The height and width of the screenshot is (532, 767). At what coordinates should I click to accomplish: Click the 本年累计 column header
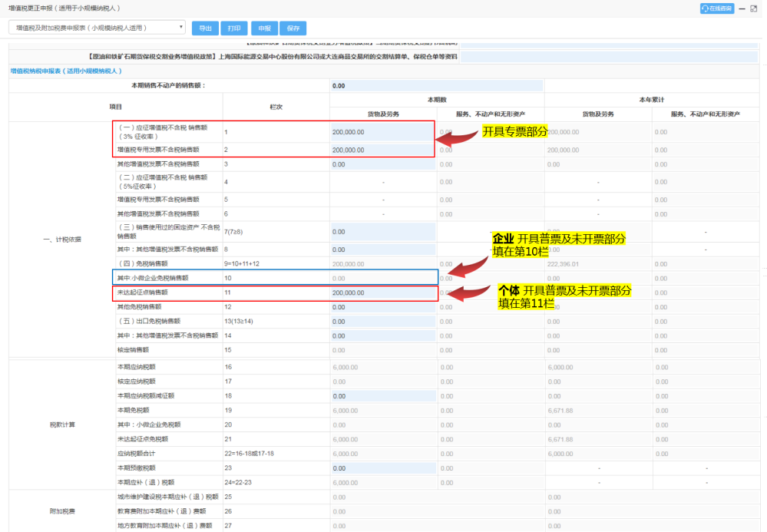click(652, 100)
